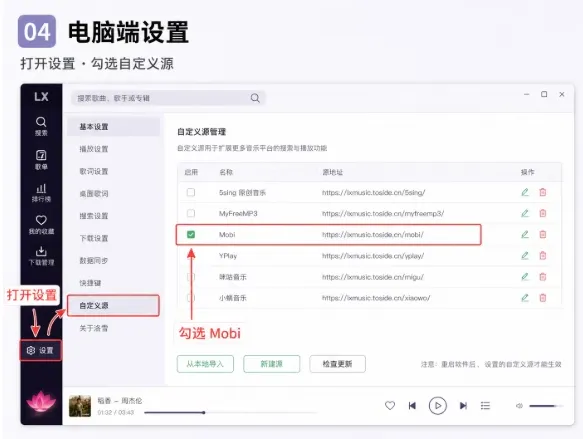This screenshot has width=583, height=439.
Task: Enable the 5sing 原创音乐 checkbox
Action: 191,192
